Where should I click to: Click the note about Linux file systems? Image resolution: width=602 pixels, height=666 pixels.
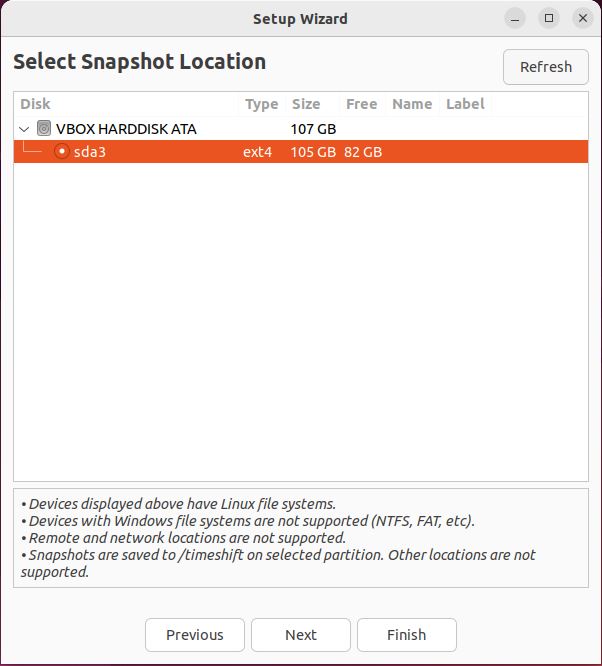178,504
